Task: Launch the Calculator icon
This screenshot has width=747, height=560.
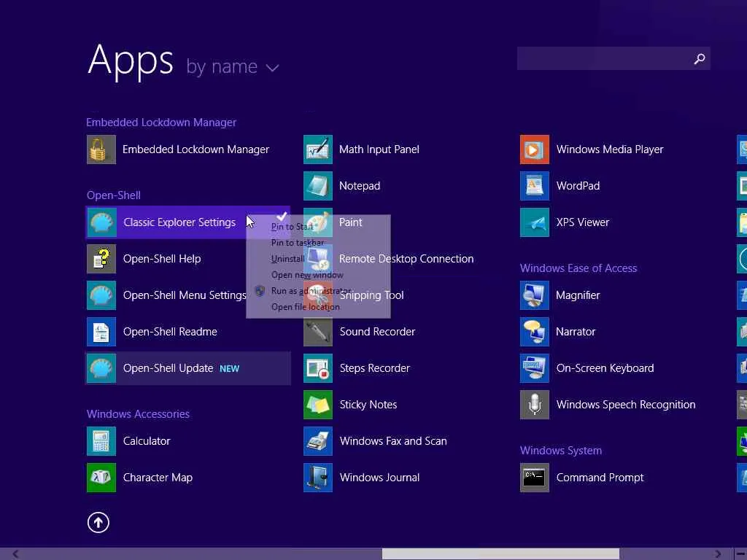Action: coord(101,441)
